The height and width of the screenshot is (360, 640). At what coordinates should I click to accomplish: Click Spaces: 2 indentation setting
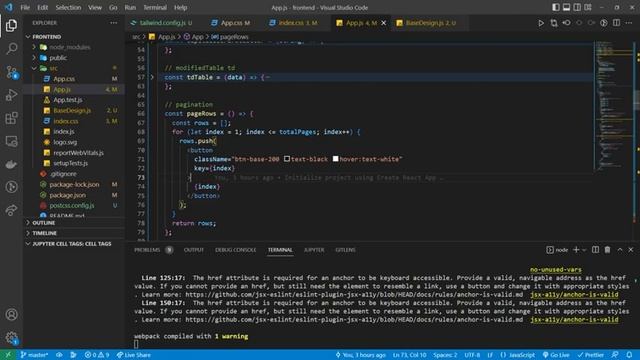pyautogui.click(x=445, y=355)
